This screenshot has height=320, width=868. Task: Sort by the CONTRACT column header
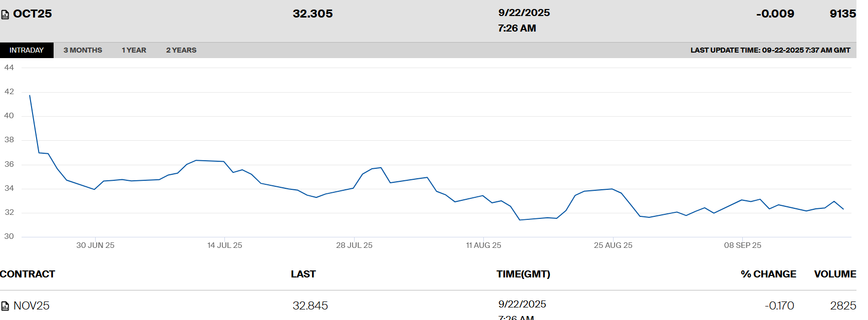coord(28,274)
